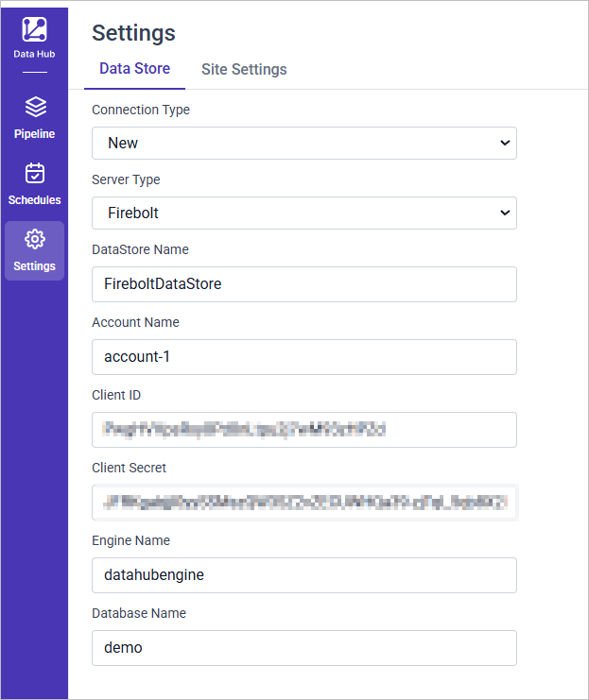The image size is (589, 700).
Task: Focus the DataStore Name input field
Action: pos(303,284)
